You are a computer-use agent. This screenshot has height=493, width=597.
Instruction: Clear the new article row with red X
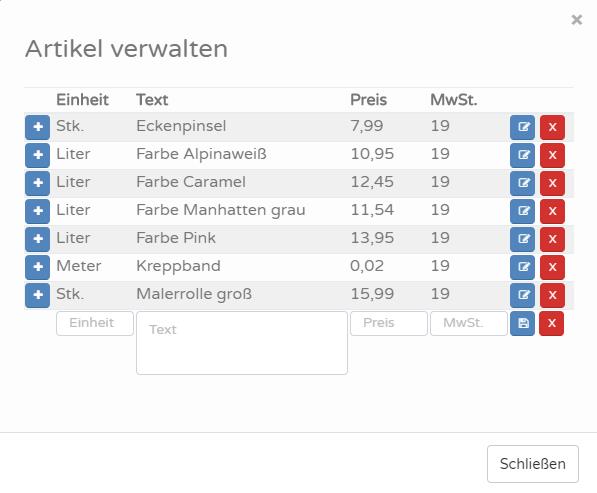tap(552, 324)
